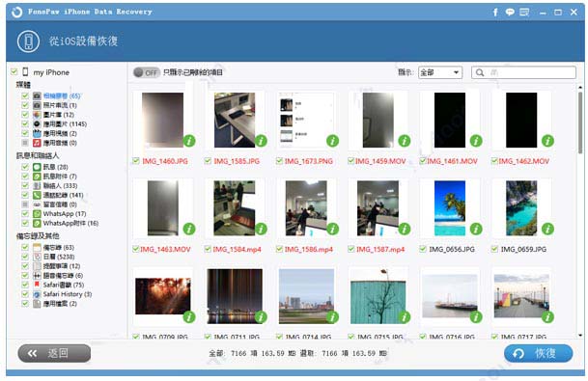
Task: Click the photo library icon (12)
Action: tap(37, 115)
